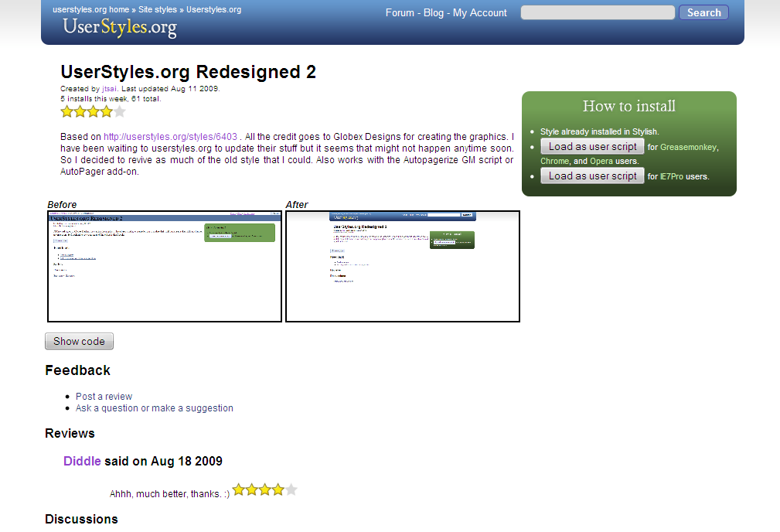Click inside the search input field

click(x=597, y=12)
